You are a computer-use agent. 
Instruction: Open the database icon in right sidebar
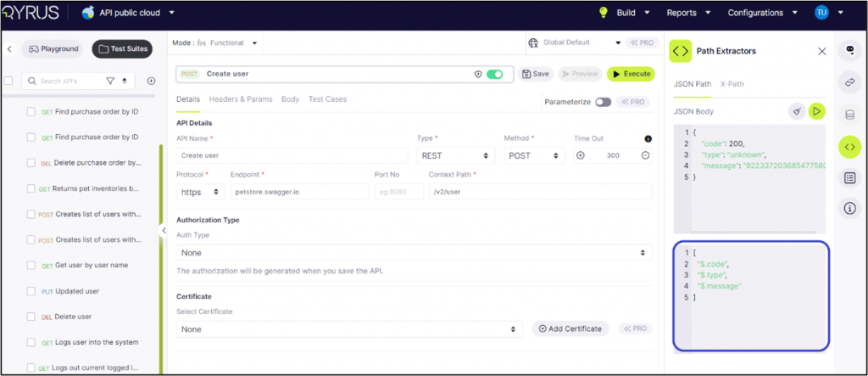pos(849,115)
